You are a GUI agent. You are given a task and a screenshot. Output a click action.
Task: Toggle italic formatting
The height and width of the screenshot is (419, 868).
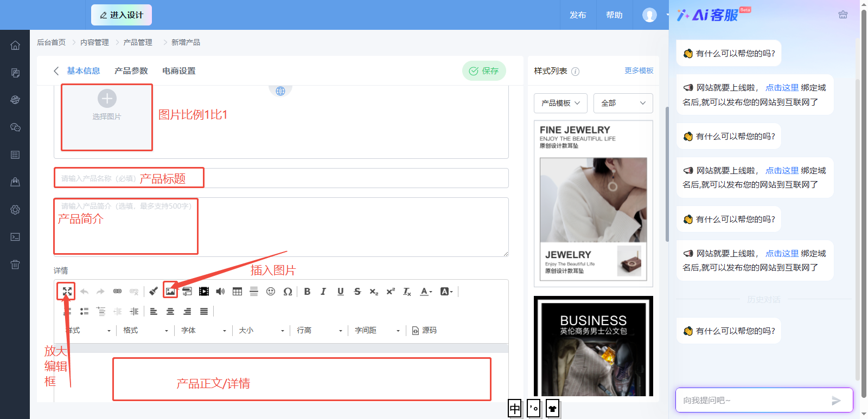point(323,292)
